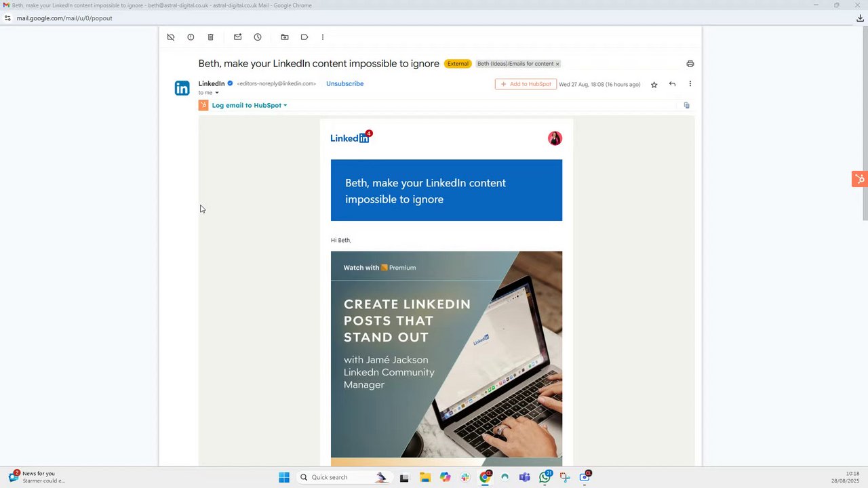Screen dimensions: 868x488
Task: Click the External tag
Action: [x=458, y=64]
